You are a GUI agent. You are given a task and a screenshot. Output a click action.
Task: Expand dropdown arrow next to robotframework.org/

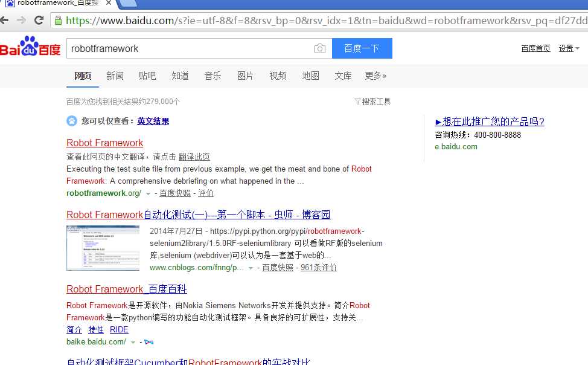click(x=148, y=194)
